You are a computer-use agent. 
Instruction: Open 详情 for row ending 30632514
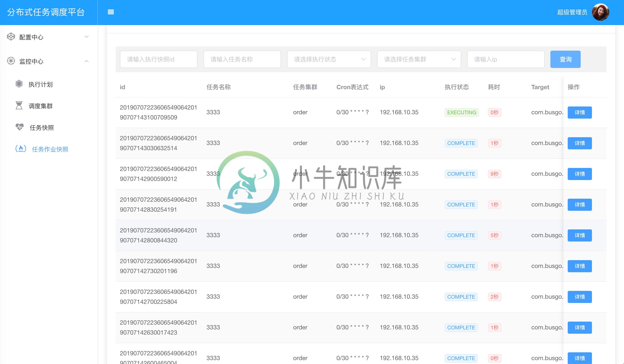click(580, 143)
